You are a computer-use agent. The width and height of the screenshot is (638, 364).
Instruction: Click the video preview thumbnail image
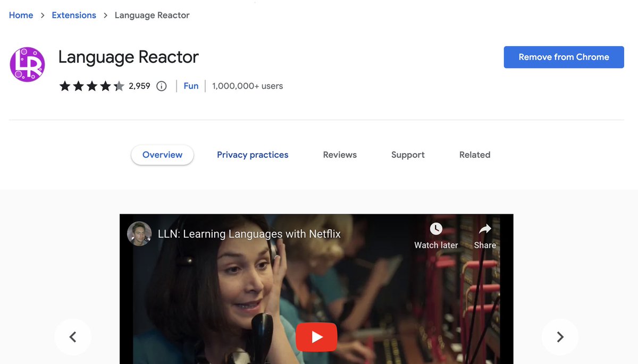[x=316, y=289]
